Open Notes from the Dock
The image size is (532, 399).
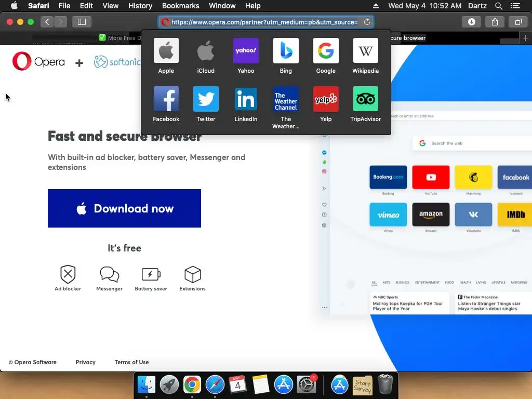pos(261,384)
